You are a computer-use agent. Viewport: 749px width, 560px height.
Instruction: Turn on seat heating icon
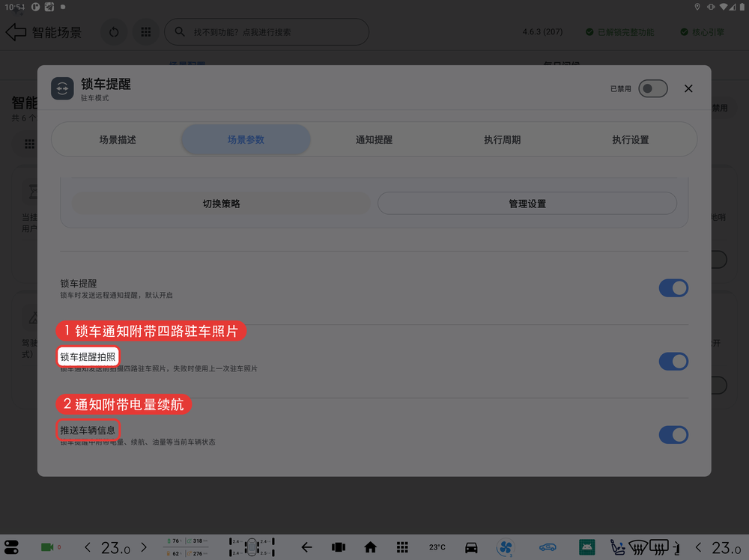pyautogui.click(x=618, y=547)
